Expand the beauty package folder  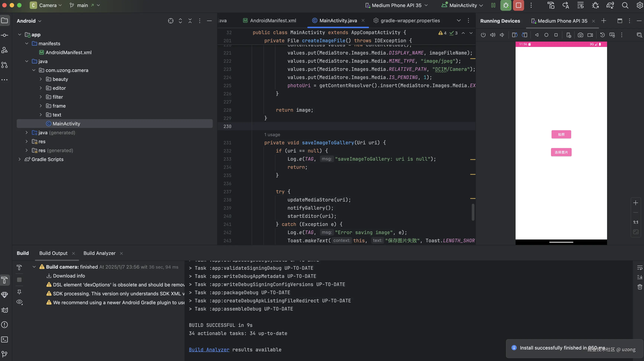coord(41,79)
